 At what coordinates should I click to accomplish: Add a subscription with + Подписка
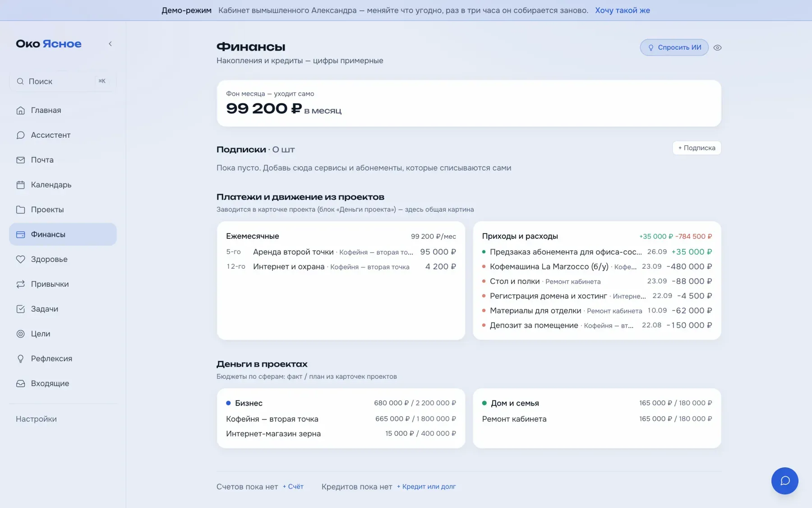coord(697,148)
